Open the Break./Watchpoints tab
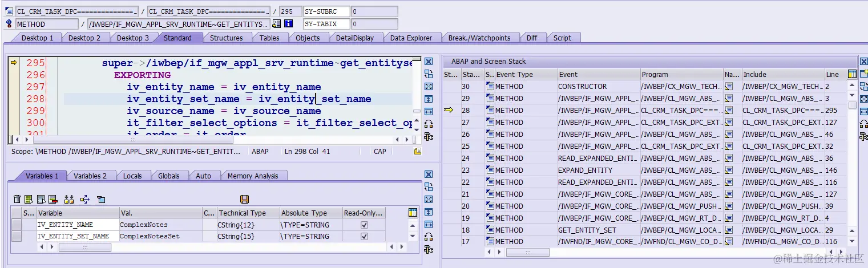The height and width of the screenshot is (268, 868). coord(479,38)
